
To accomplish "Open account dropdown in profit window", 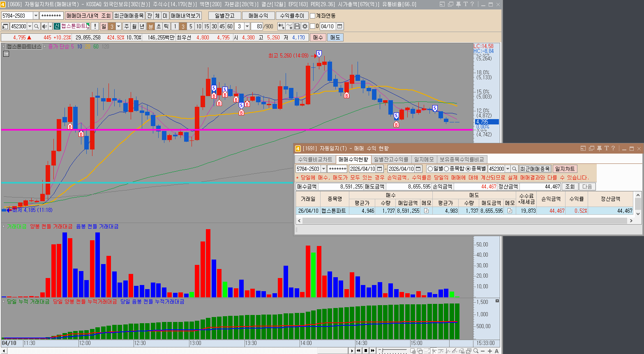I will click(x=324, y=169).
